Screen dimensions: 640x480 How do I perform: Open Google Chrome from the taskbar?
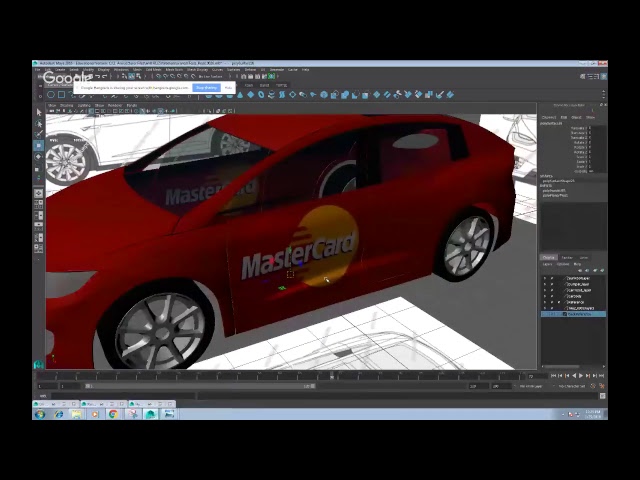coord(113,414)
